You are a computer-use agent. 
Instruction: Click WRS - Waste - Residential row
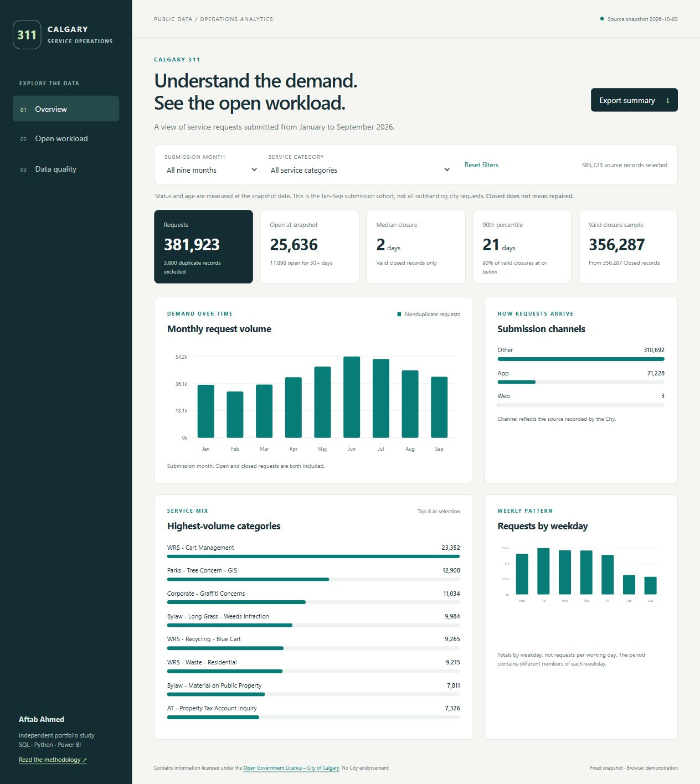tap(313, 666)
